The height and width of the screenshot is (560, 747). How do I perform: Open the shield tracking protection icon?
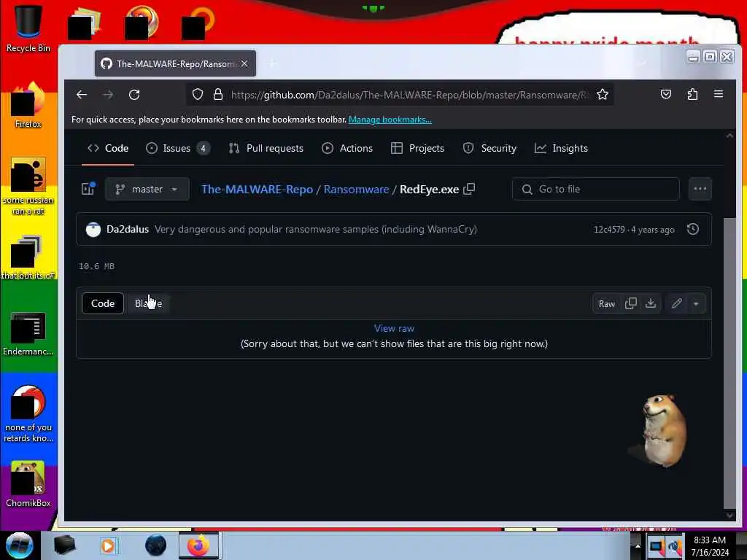(x=198, y=95)
